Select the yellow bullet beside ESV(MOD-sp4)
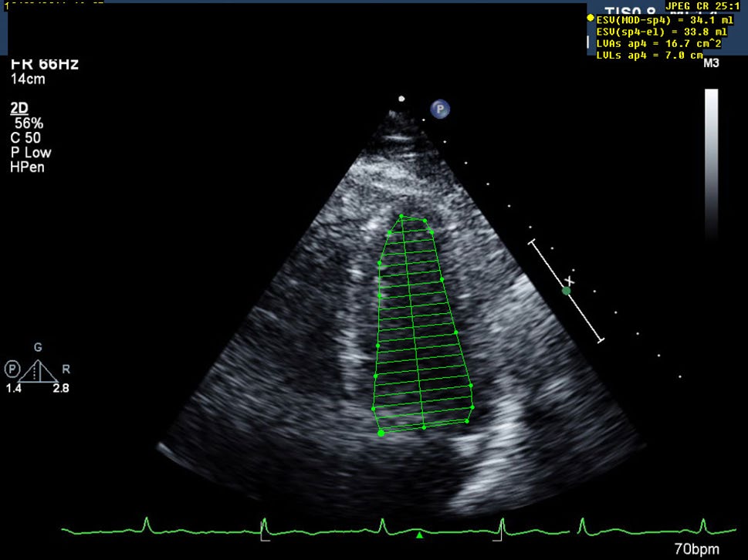Screen dimensions: 748x560 591,17
